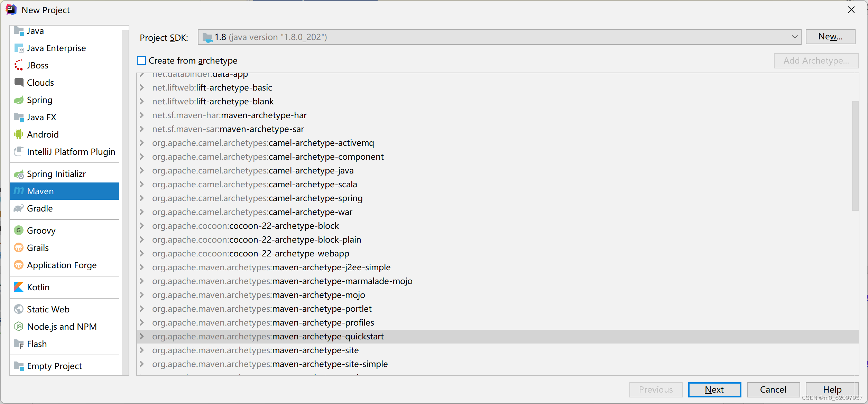Expand maven-archetype-quickstart node
The height and width of the screenshot is (404, 868).
pyautogui.click(x=142, y=336)
